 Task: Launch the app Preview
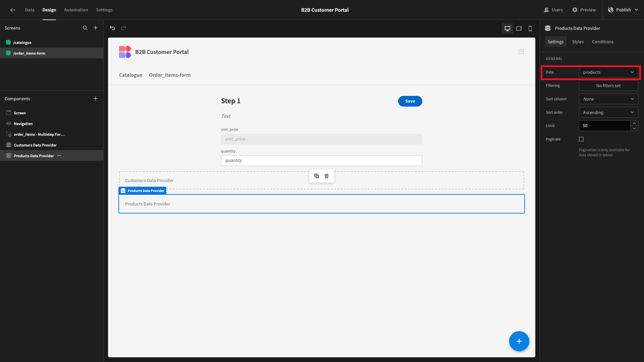[584, 10]
